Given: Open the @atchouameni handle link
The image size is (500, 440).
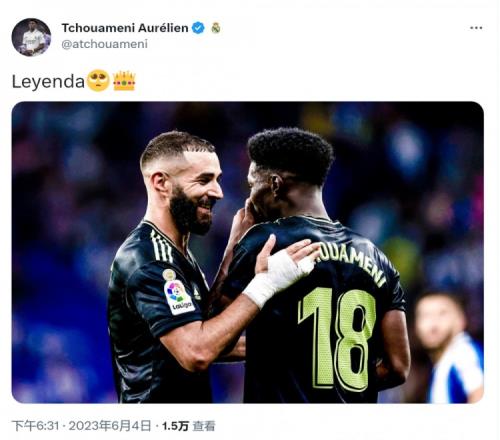Looking at the screenshot, I should (105, 44).
